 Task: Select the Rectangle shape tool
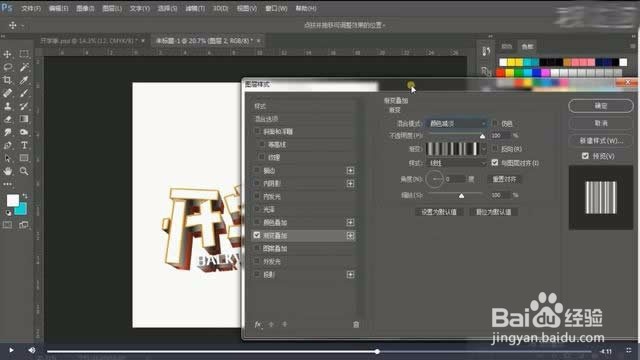point(24,158)
